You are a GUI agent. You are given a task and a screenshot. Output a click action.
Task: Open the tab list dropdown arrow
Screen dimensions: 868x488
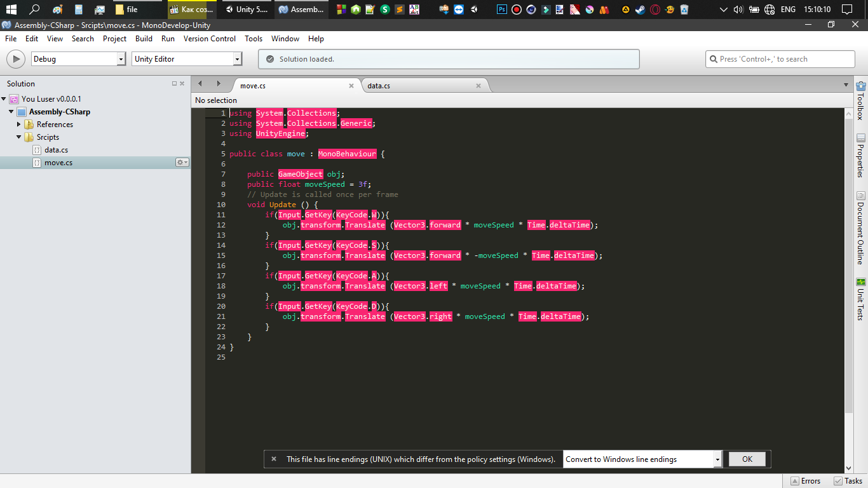click(x=846, y=85)
